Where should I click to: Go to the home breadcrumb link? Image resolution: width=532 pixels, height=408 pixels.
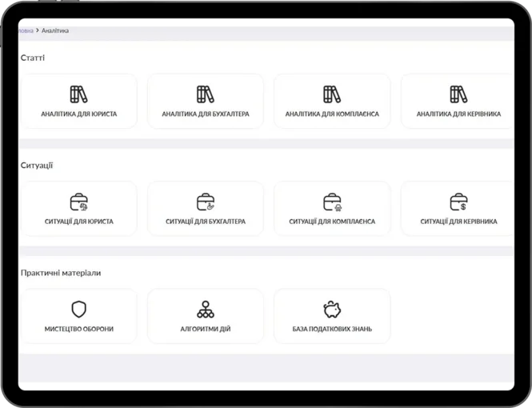tap(26, 30)
